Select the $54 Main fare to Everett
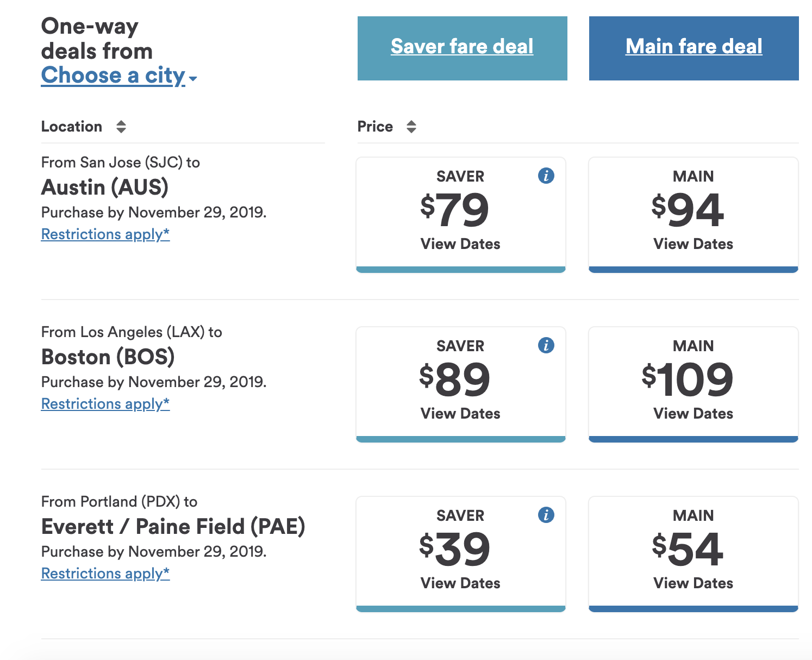Viewport: 812px width, 660px height. (x=694, y=554)
